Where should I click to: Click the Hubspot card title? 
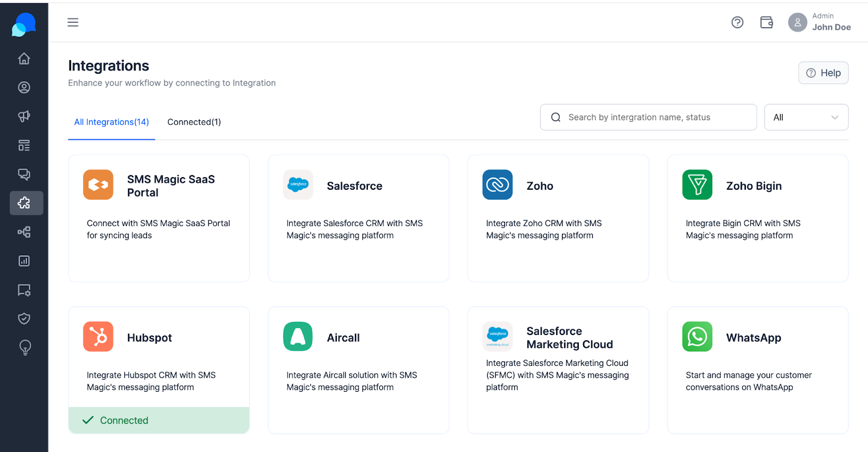[x=149, y=338]
